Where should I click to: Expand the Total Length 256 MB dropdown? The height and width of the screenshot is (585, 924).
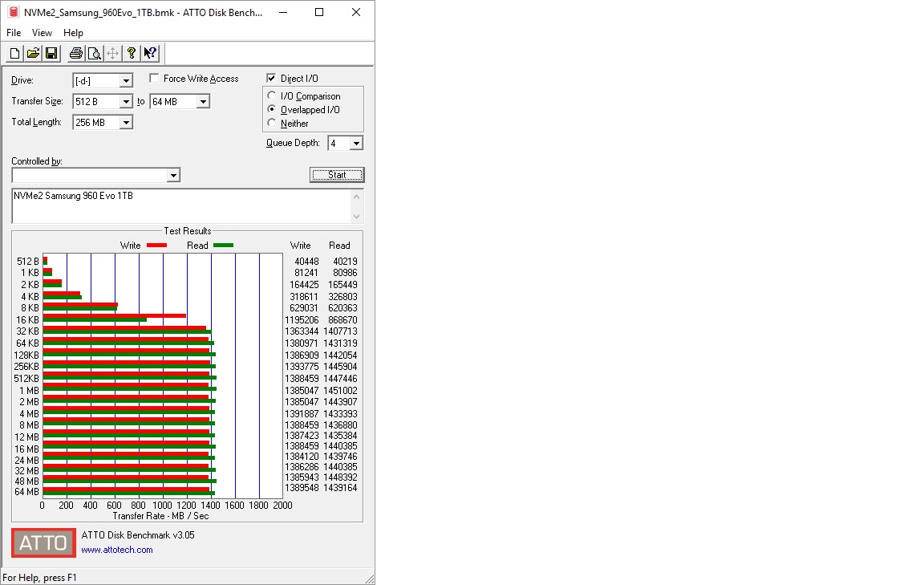coord(126,123)
